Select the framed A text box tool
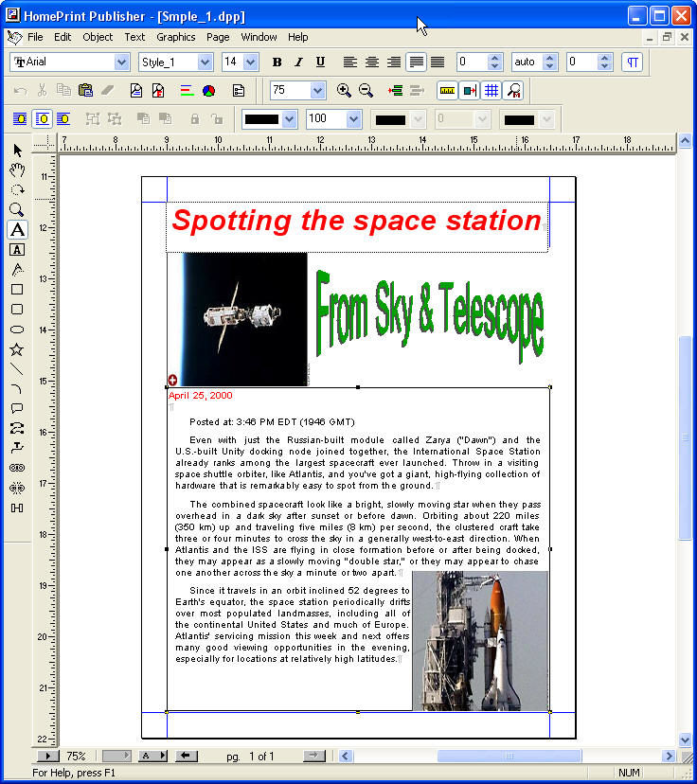 tap(17, 250)
